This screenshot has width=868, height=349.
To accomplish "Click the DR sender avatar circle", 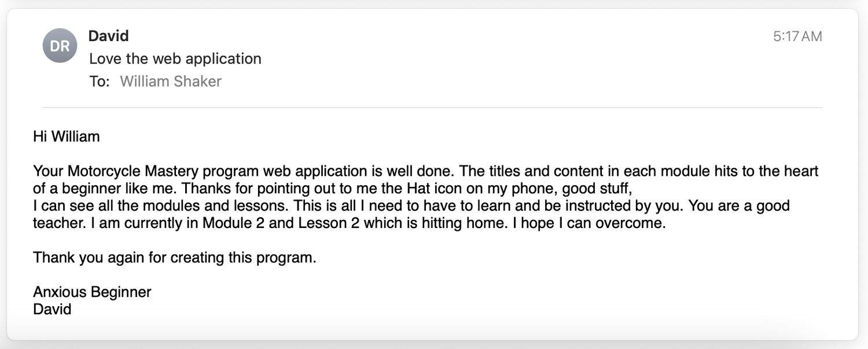I will [60, 46].
